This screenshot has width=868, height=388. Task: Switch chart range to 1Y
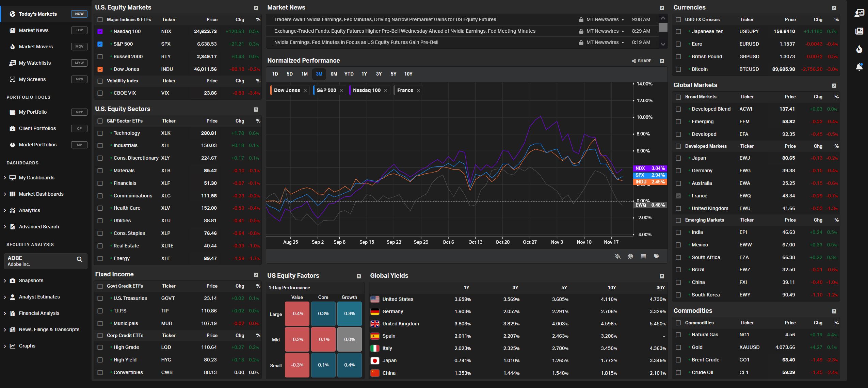364,74
